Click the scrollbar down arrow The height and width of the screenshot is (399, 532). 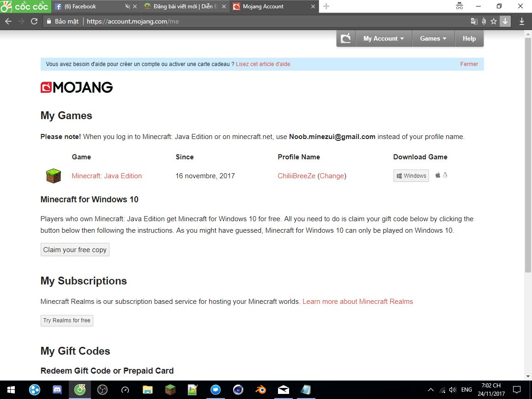[x=528, y=376]
